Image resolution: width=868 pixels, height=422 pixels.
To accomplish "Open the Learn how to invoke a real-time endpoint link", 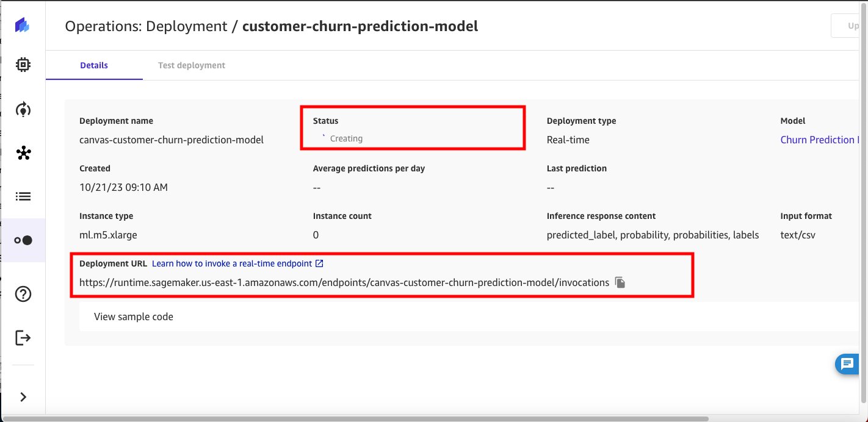I will 237,263.
